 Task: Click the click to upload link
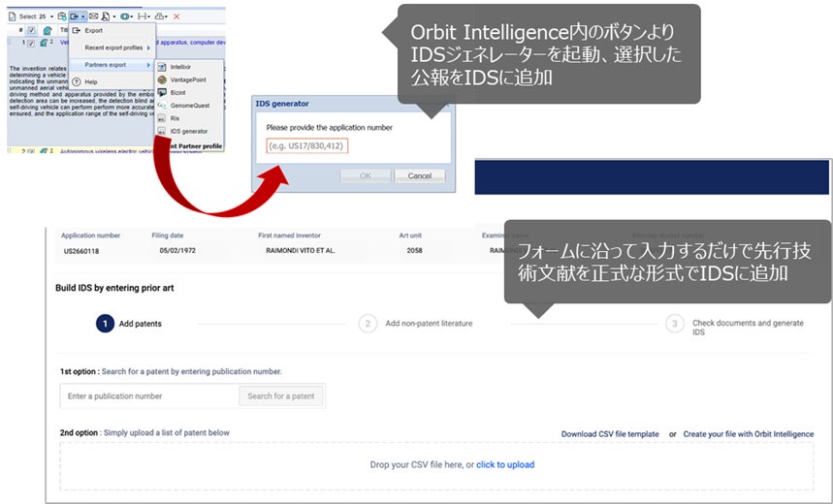(x=505, y=464)
